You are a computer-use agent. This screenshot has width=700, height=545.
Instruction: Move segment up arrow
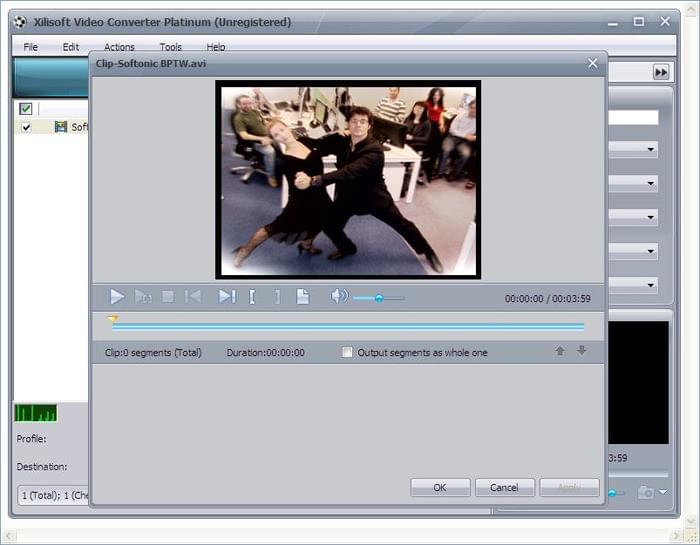point(560,351)
